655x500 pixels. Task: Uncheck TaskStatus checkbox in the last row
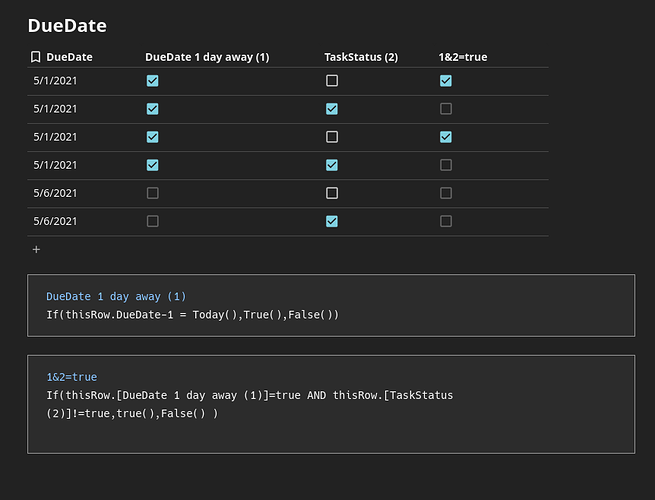pos(332,221)
